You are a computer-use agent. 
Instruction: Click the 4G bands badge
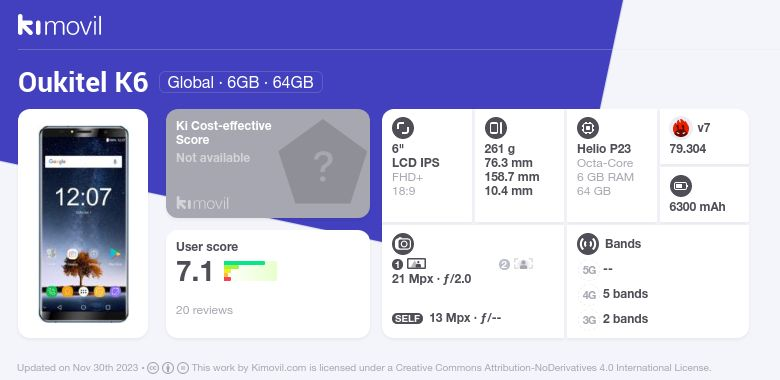click(589, 295)
